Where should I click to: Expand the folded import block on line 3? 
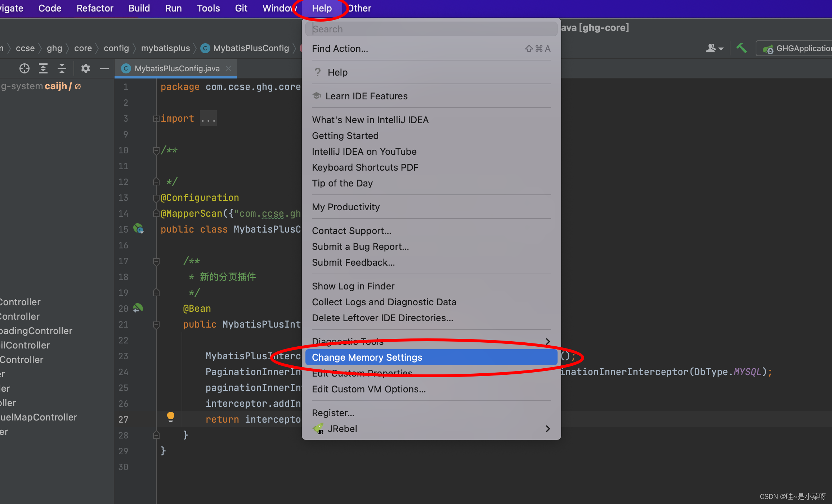pos(156,119)
